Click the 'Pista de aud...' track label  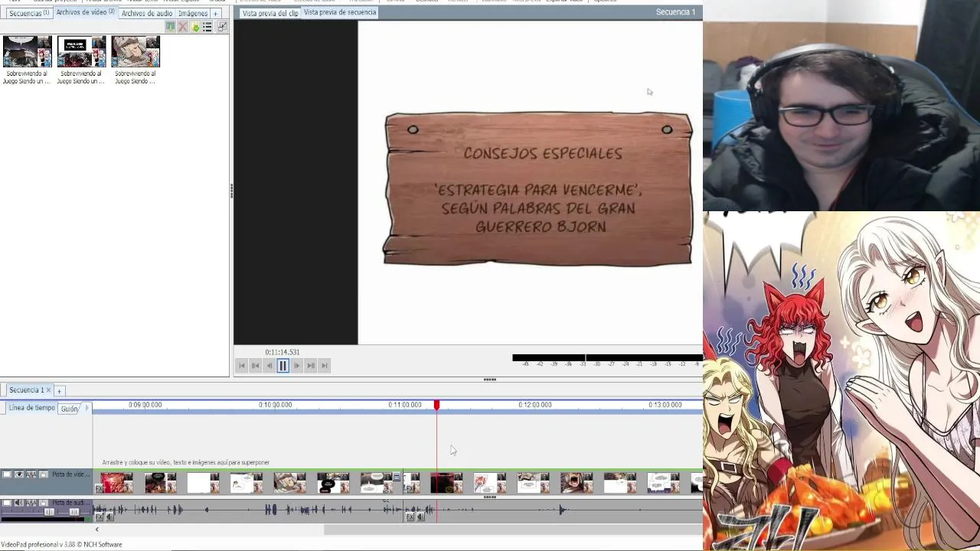(x=71, y=503)
